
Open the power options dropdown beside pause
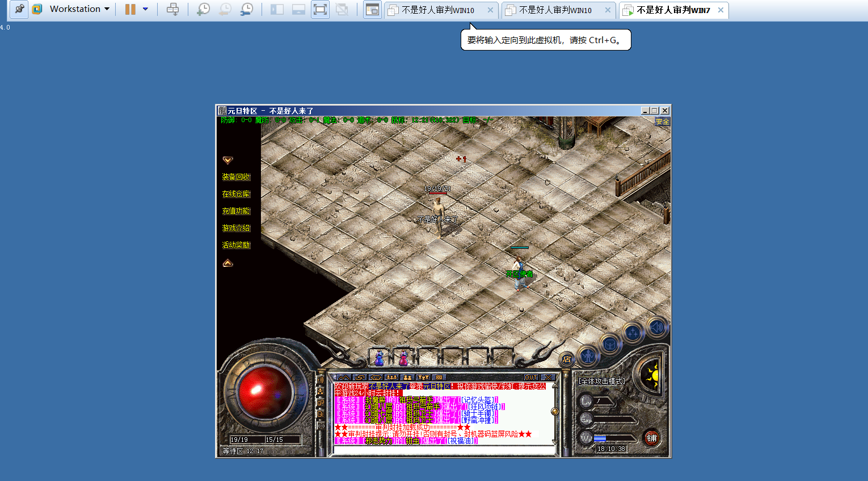tap(145, 9)
